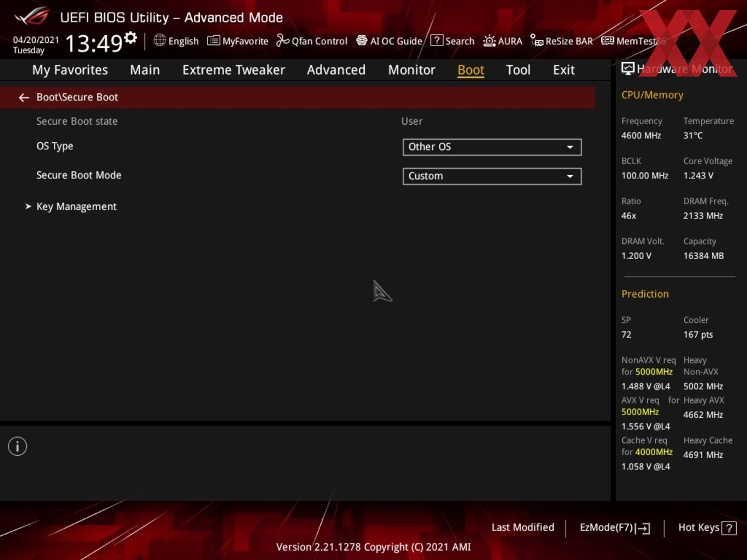Click the globe language icon
This screenshot has height=560, width=747.
click(159, 40)
